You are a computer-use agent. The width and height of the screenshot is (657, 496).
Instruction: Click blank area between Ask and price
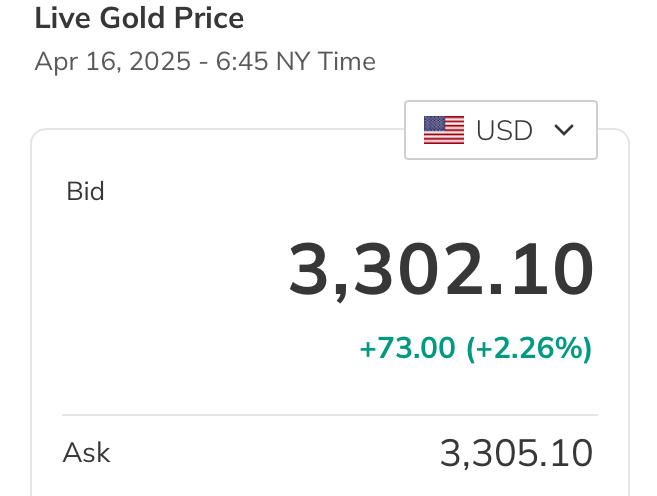coord(272,453)
